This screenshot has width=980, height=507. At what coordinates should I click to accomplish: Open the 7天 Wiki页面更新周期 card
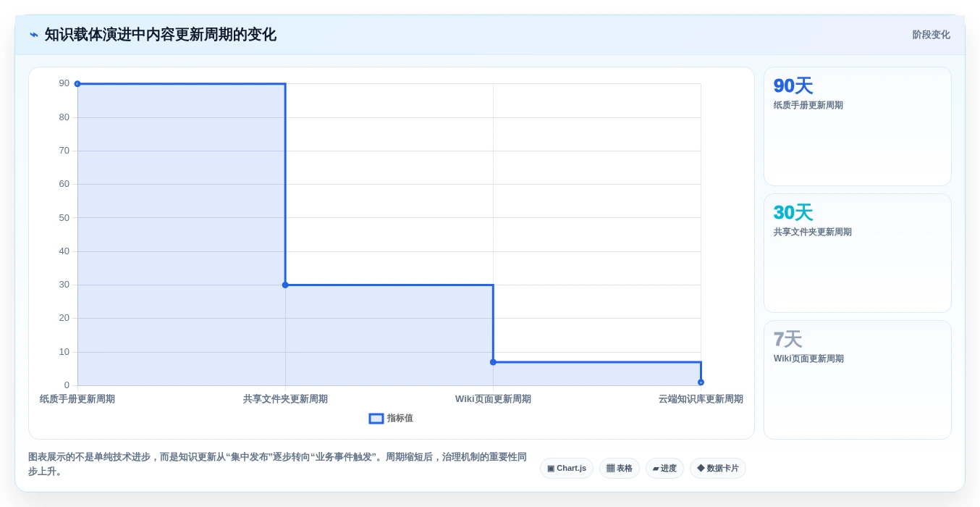coord(858,380)
